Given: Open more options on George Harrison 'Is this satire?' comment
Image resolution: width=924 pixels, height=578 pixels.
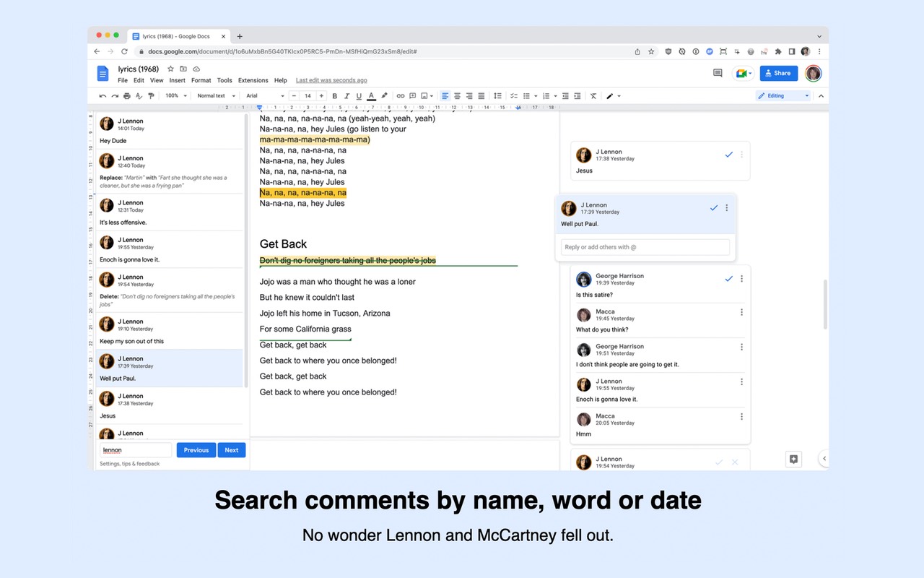Looking at the screenshot, I should 741,279.
